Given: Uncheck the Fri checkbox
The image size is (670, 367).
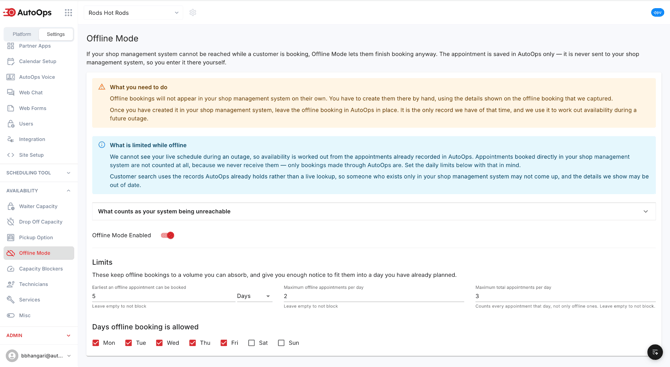Looking at the screenshot, I should (x=223, y=343).
